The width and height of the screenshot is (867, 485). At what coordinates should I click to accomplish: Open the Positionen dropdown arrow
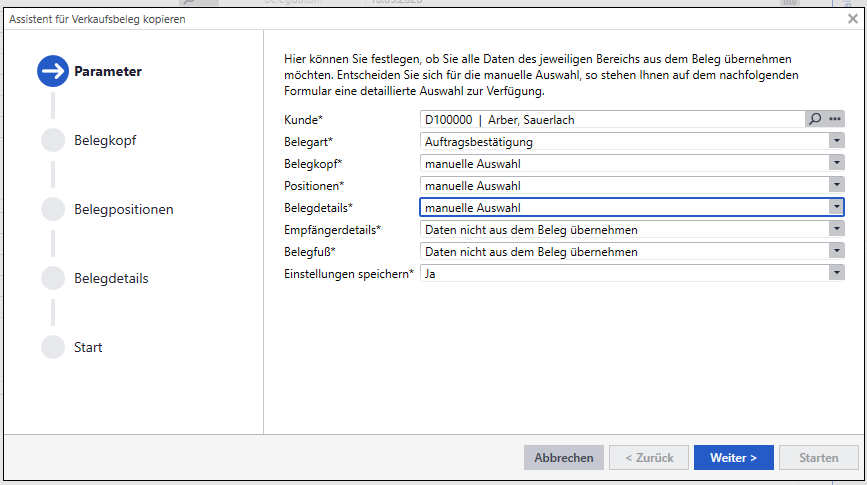[x=836, y=185]
